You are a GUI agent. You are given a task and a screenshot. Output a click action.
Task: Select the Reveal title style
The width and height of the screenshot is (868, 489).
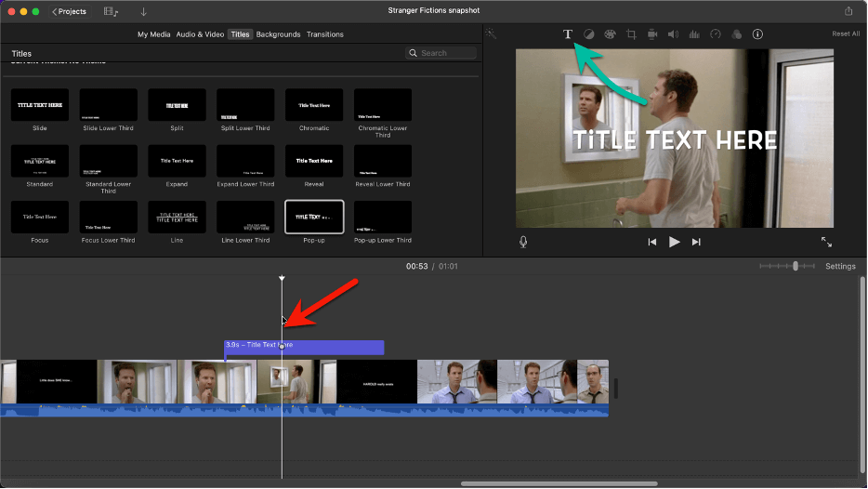point(314,161)
